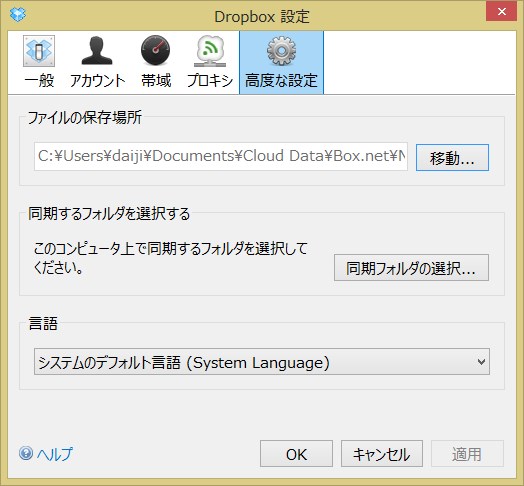Open 同期フォルダの選択... (Selective Sync) dialog
This screenshot has height=486, width=524.
411,268
